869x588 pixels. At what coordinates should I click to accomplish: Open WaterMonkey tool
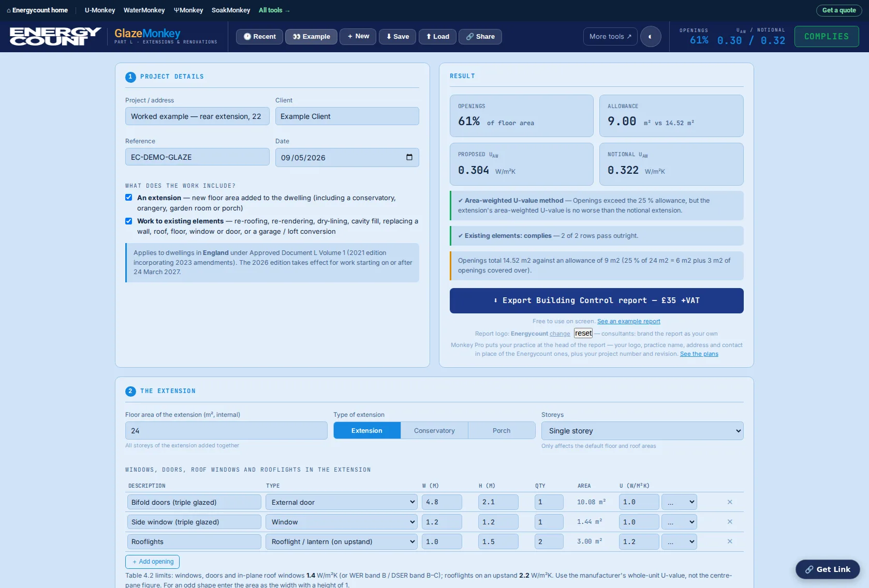(144, 10)
